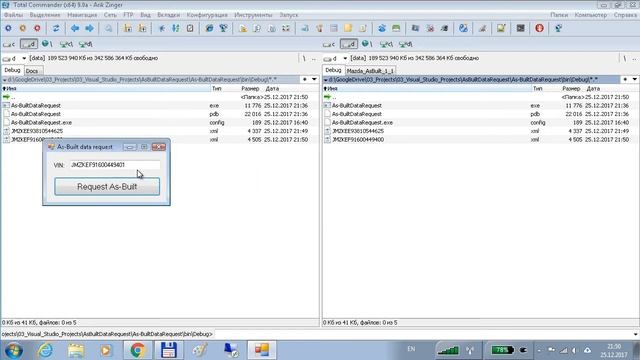Open the Сеть menu
640x360 pixels.
[110, 15]
